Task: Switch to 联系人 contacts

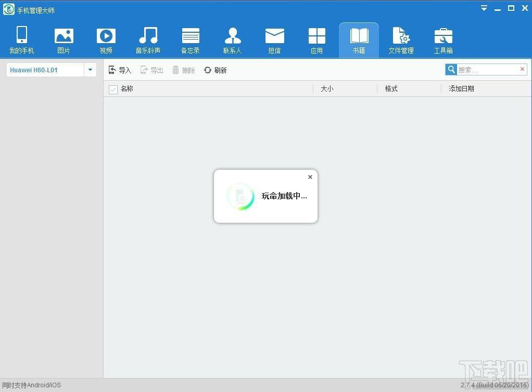Action: pos(232,40)
